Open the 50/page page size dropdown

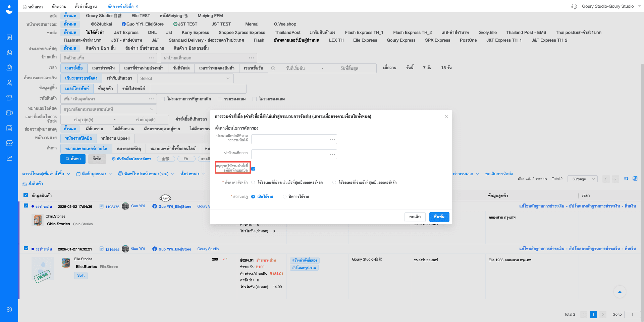click(583, 179)
